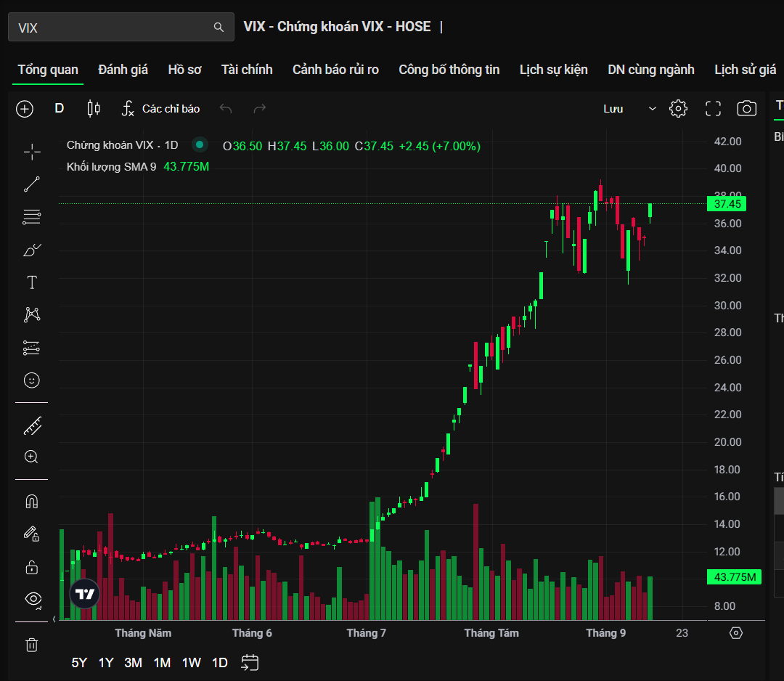Toggle lock all drawing tools
784x681 pixels.
pyautogui.click(x=31, y=567)
